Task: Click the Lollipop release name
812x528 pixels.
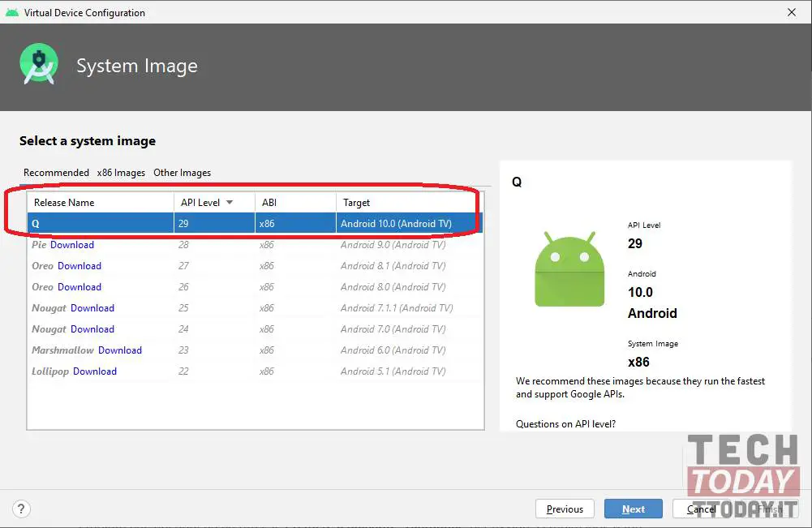Action: [50, 371]
